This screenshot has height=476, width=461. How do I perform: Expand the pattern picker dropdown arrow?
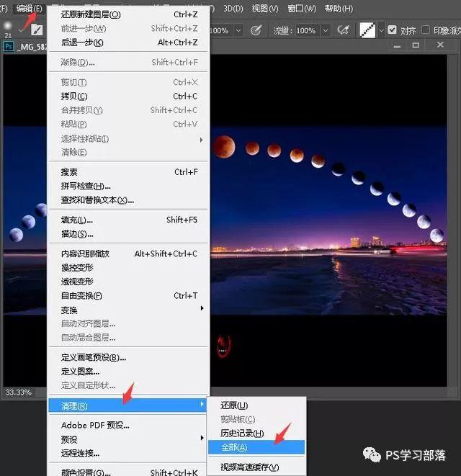381,30
